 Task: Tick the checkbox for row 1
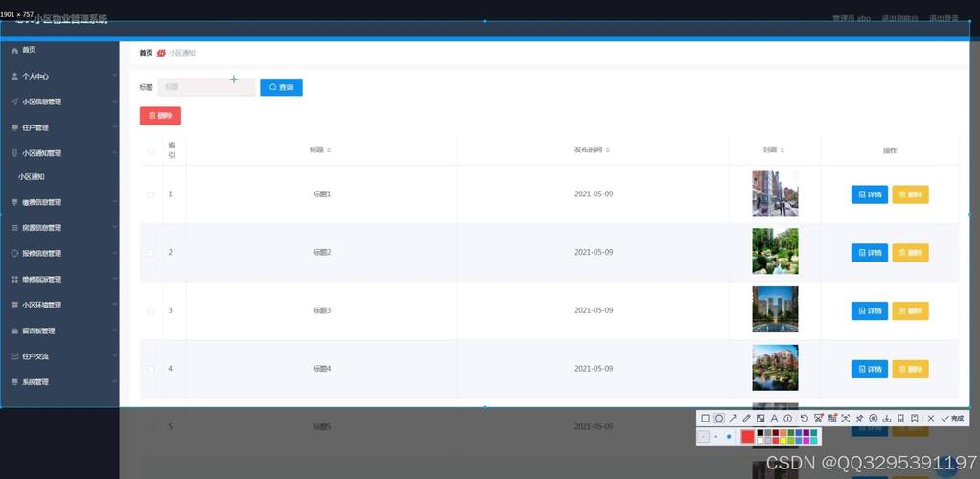click(151, 194)
